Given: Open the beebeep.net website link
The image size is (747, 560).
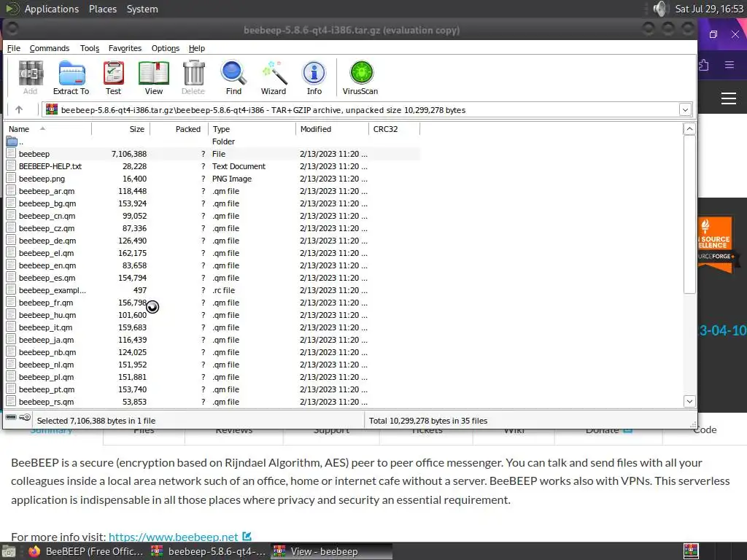Looking at the screenshot, I should (174, 537).
